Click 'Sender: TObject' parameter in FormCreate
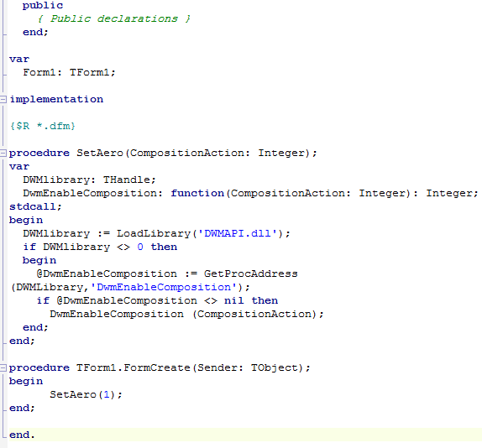The height and width of the screenshot is (448, 482). pos(248,367)
